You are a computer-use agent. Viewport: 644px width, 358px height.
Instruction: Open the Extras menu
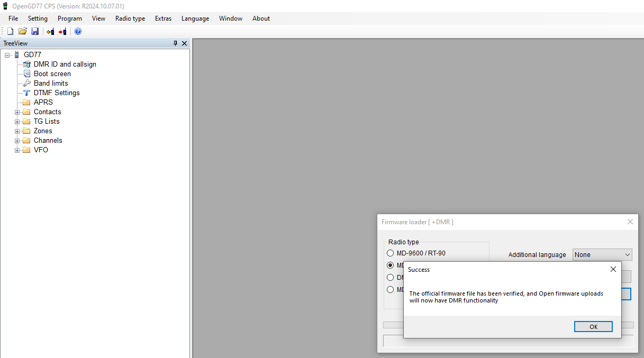point(163,19)
